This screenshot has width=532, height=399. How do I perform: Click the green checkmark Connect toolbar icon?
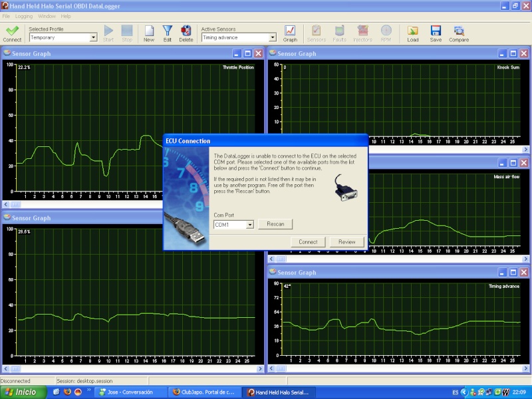(12, 34)
